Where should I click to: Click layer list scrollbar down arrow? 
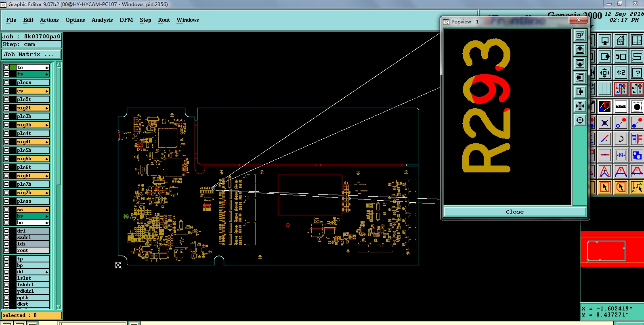click(x=59, y=307)
